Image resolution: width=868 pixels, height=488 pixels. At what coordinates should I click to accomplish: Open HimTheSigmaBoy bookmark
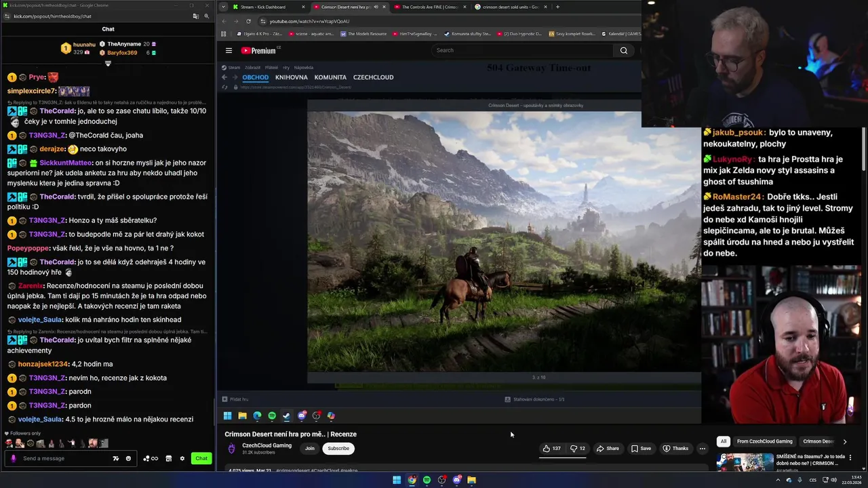[416, 33]
